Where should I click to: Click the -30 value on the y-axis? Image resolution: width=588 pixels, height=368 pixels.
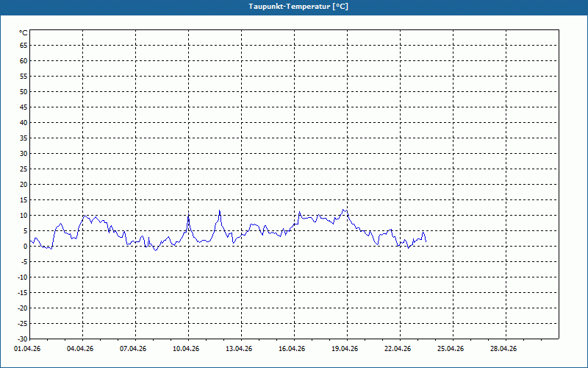pos(22,339)
